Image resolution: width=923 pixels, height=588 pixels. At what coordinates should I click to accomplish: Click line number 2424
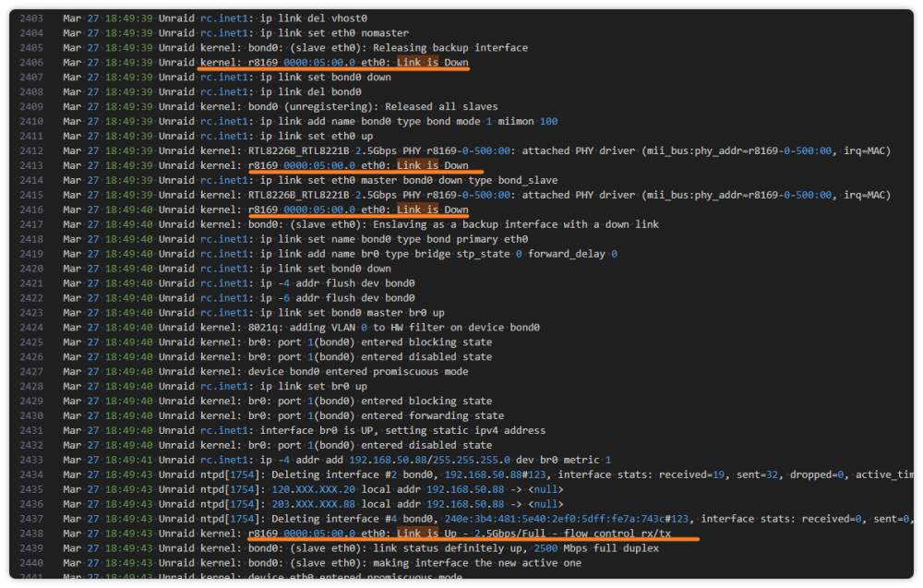pyautogui.click(x=31, y=328)
